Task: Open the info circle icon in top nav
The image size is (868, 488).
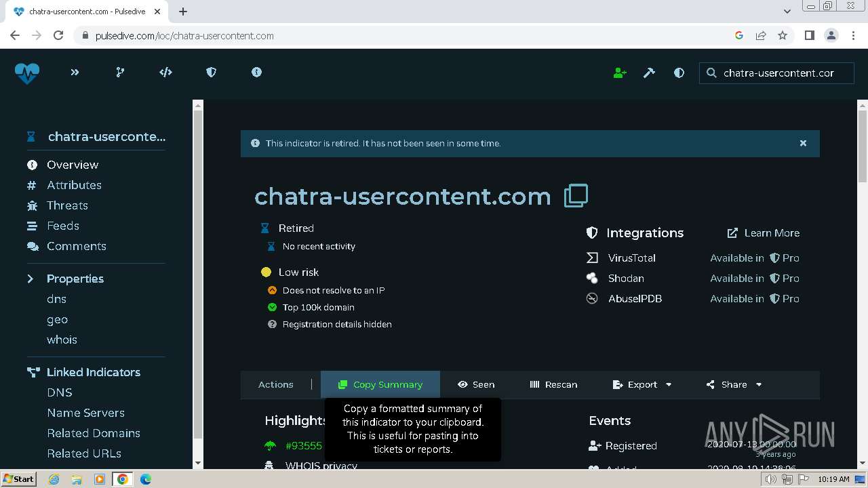Action: [256, 73]
